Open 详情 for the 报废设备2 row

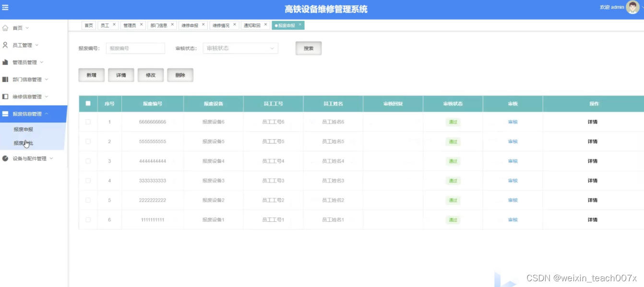593,200
